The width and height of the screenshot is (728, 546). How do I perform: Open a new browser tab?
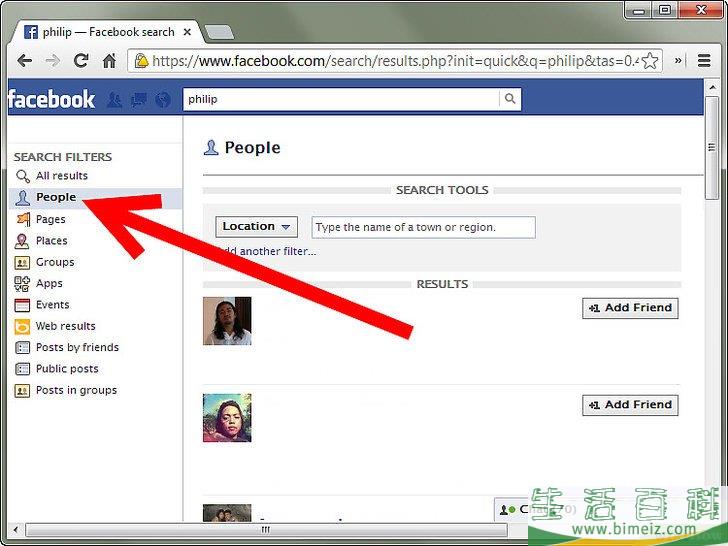(x=219, y=32)
